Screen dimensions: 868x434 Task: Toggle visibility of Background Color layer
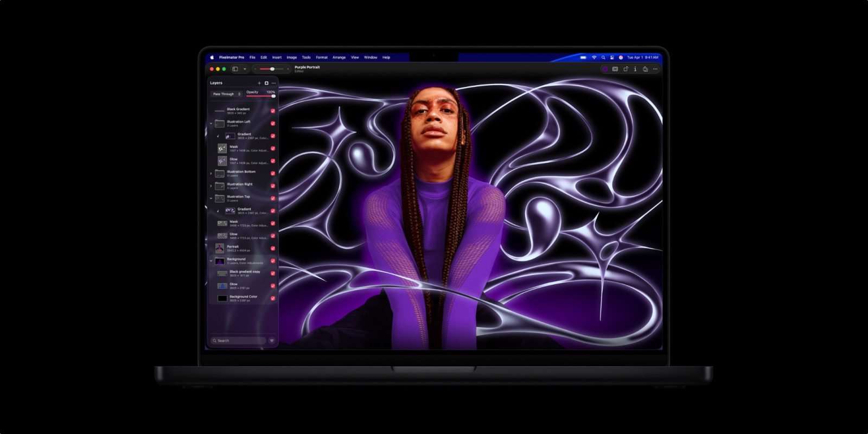273,298
